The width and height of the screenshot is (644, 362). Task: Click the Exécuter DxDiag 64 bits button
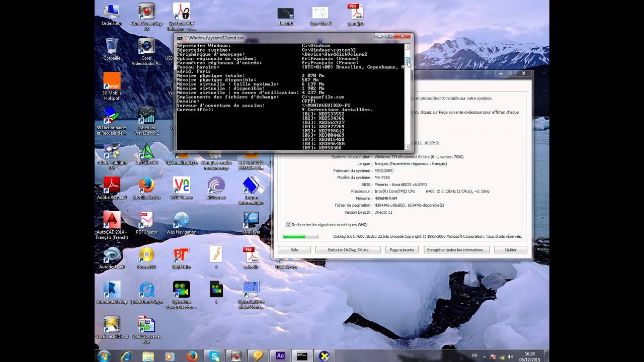(348, 250)
